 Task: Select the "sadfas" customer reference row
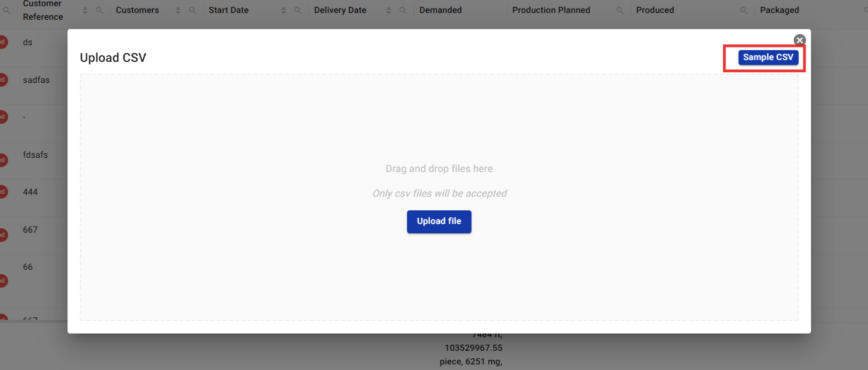point(36,80)
